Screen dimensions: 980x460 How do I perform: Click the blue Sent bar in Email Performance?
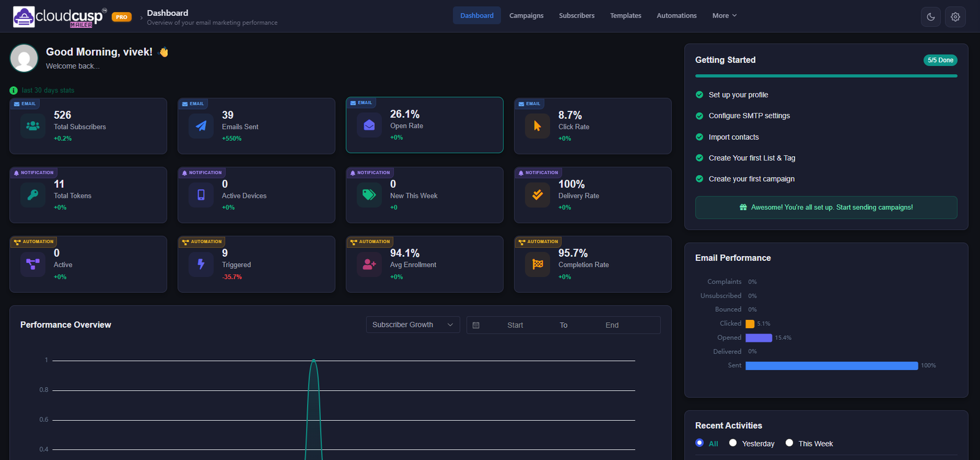tap(832, 366)
